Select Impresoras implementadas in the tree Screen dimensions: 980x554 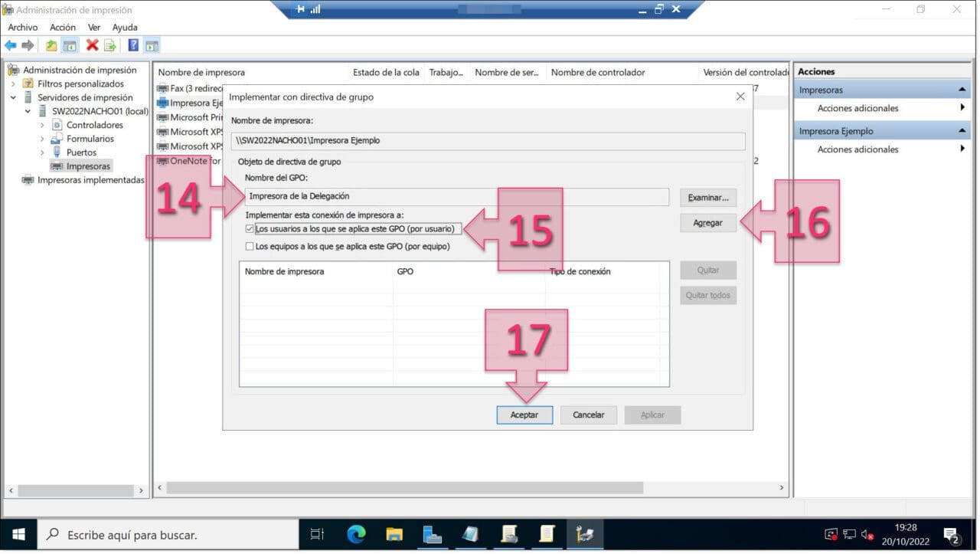[x=90, y=180]
